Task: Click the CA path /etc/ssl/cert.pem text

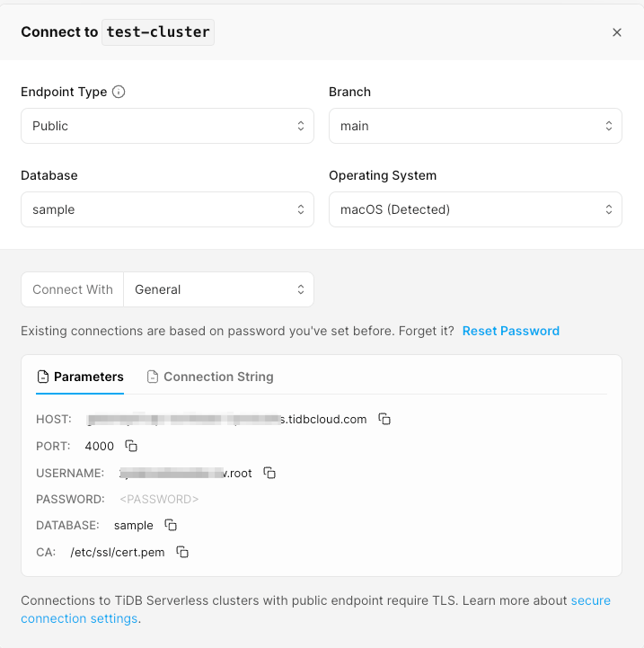Action: tap(118, 552)
